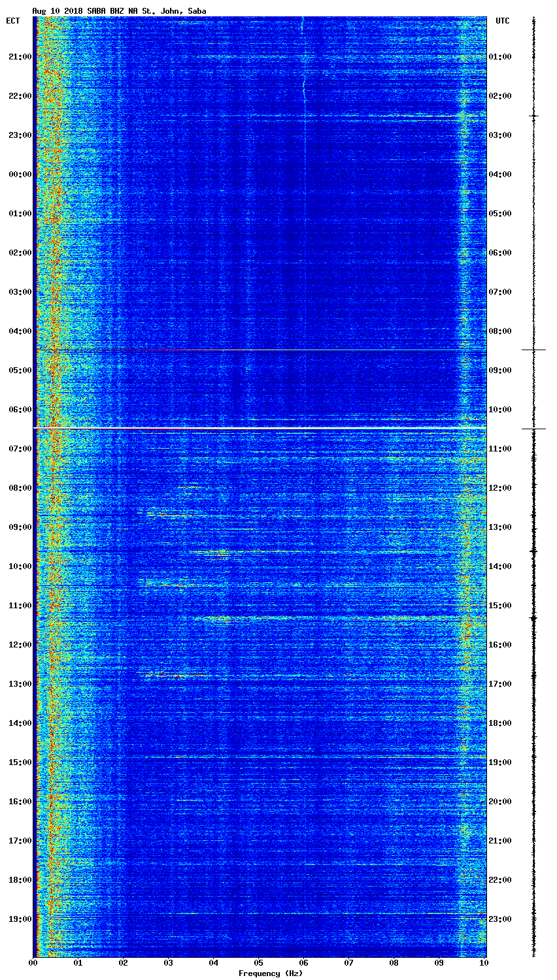557x980 pixels.
Task: Click the seismogram spike near 15:20 UTC
Action: point(533,617)
